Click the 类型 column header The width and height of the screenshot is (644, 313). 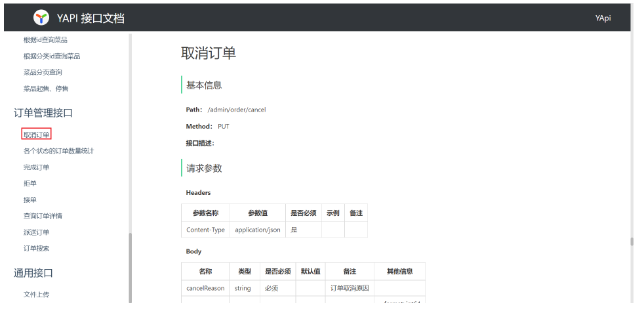[x=245, y=272]
